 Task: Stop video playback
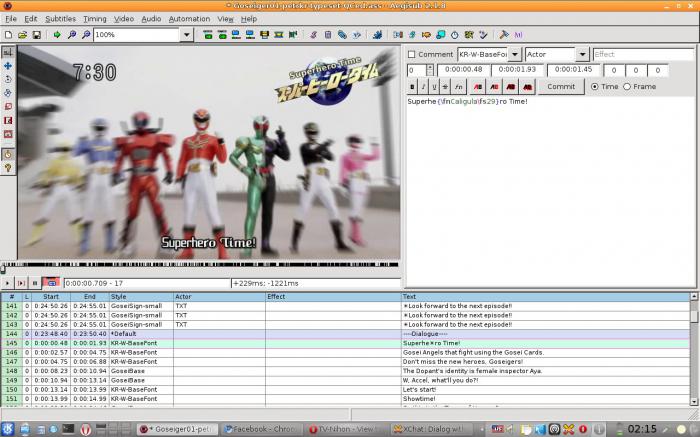[x=35, y=283]
